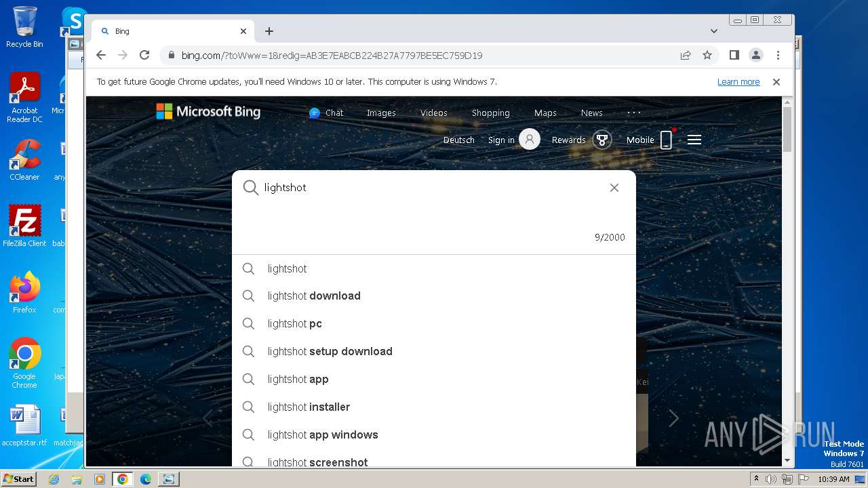Open Acrobat Reader DC shortcut
868x488 pixels.
[24, 98]
